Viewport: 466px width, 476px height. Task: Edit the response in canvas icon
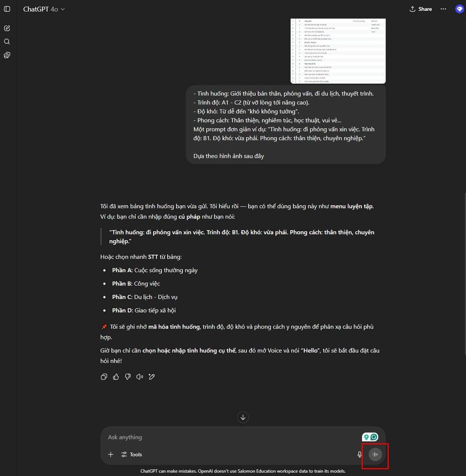(151, 377)
